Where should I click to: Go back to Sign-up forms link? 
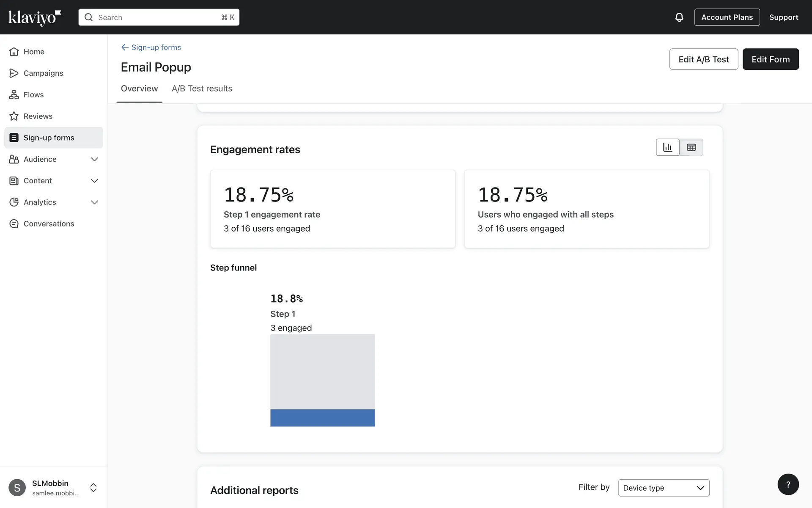pos(151,47)
